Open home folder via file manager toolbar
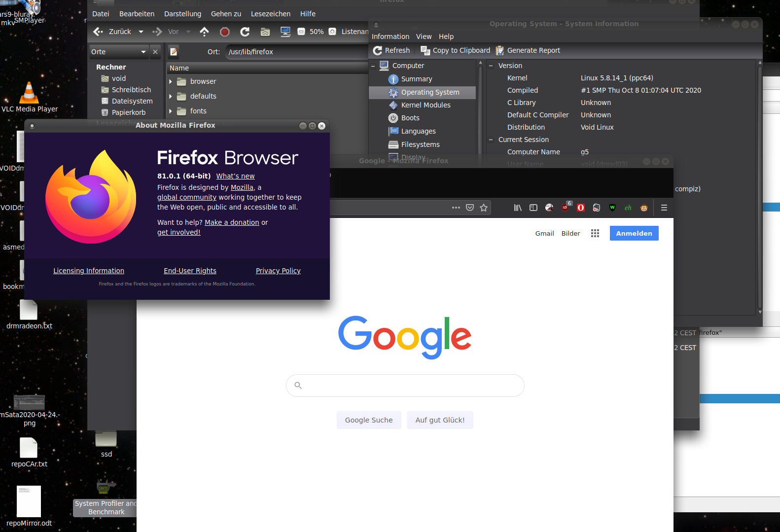 tap(265, 32)
